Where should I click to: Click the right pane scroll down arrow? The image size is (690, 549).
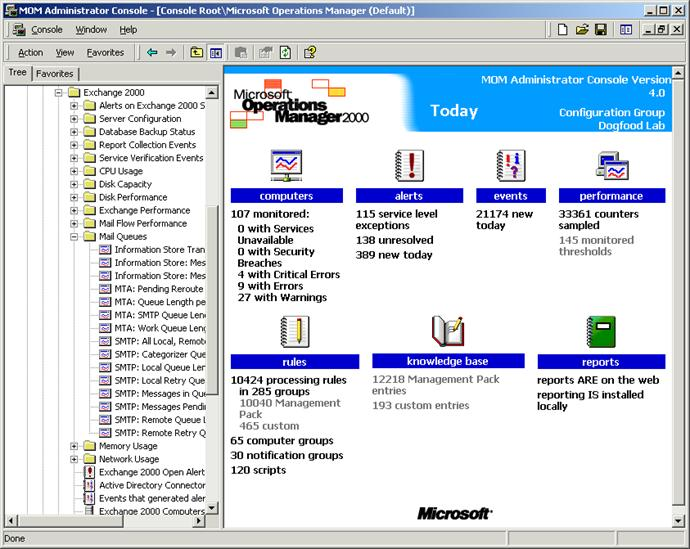pos(678,521)
